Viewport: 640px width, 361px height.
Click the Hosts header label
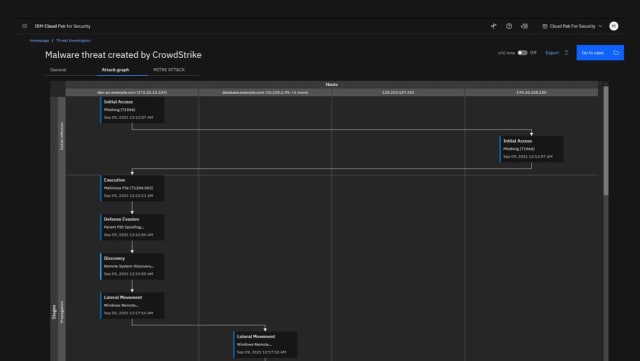(331, 85)
